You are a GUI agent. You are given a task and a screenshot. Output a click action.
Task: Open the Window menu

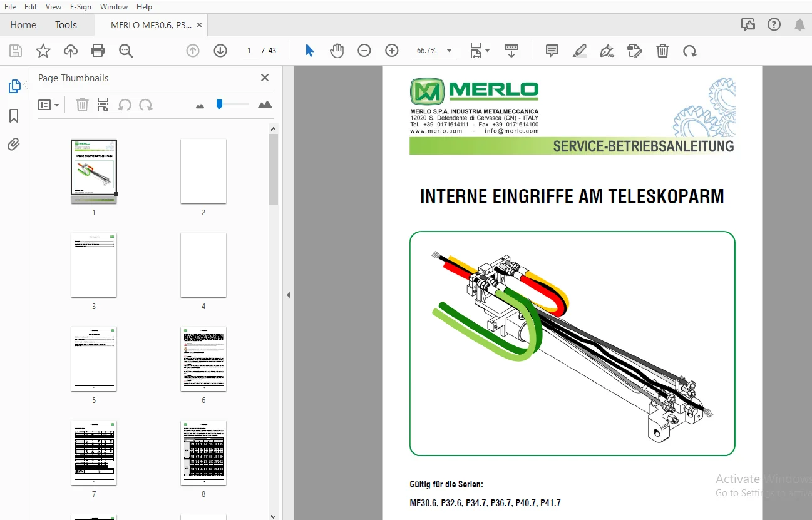click(114, 7)
